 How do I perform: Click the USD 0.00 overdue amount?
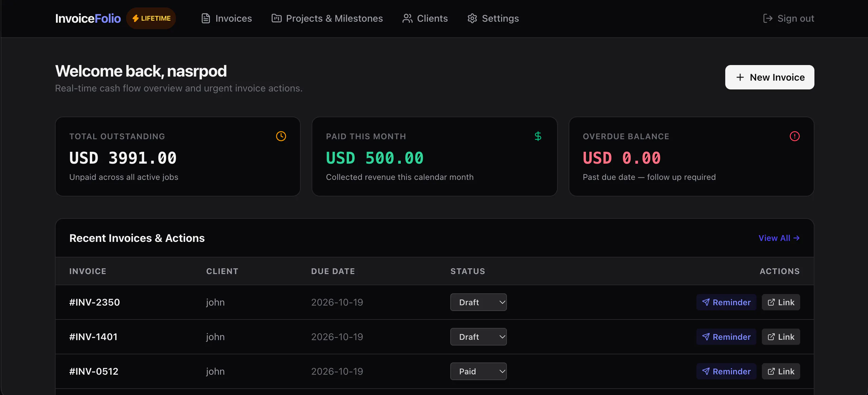[x=622, y=158]
